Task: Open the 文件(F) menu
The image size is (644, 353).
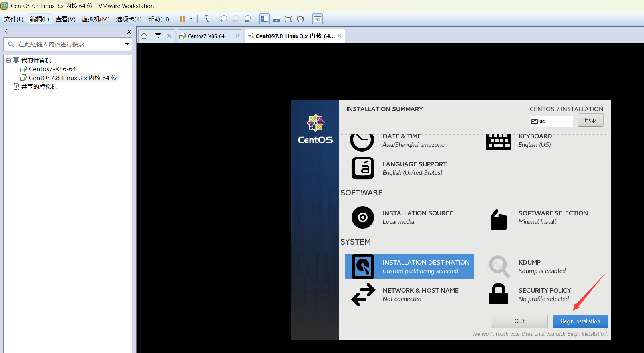Action: click(x=14, y=19)
